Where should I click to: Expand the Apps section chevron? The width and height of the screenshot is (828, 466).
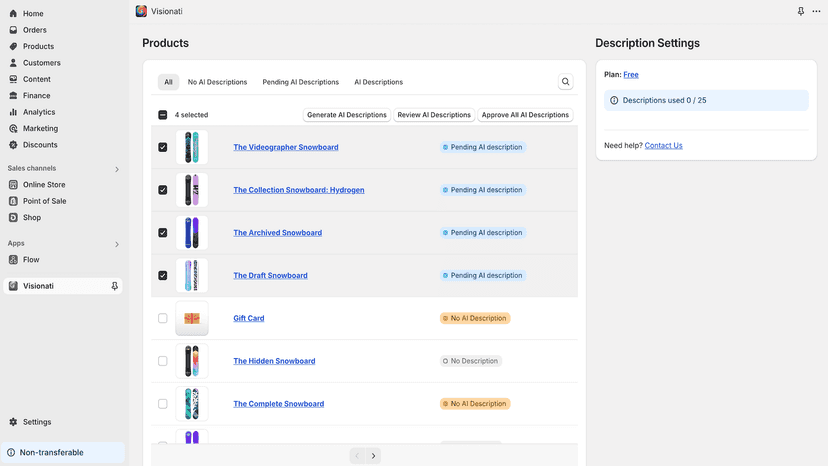coord(117,245)
